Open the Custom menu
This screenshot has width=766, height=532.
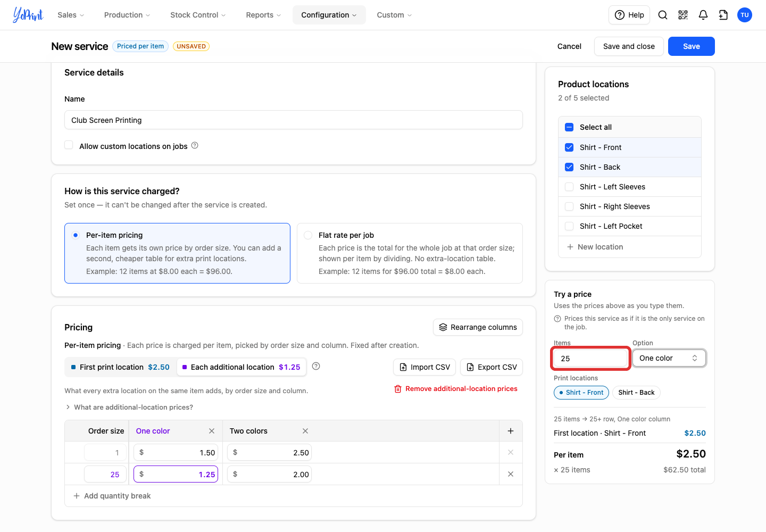pyautogui.click(x=394, y=15)
